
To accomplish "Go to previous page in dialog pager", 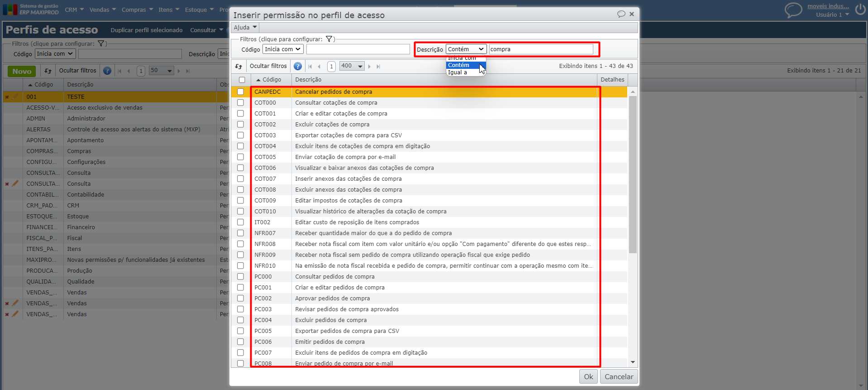I will (x=319, y=66).
